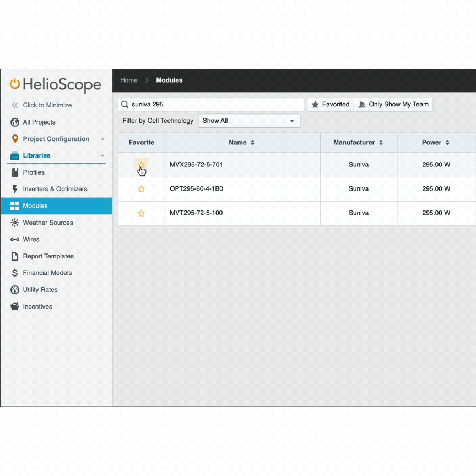The height and width of the screenshot is (476, 476).
Task: Click Suniva in the MVT295-72-5-100 row
Action: [359, 213]
